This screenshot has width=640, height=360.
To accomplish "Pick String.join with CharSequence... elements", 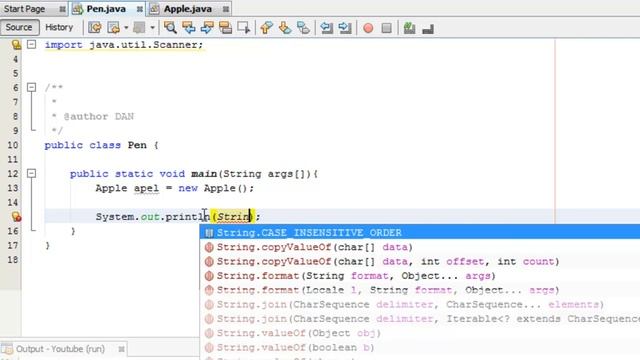I will 420,304.
